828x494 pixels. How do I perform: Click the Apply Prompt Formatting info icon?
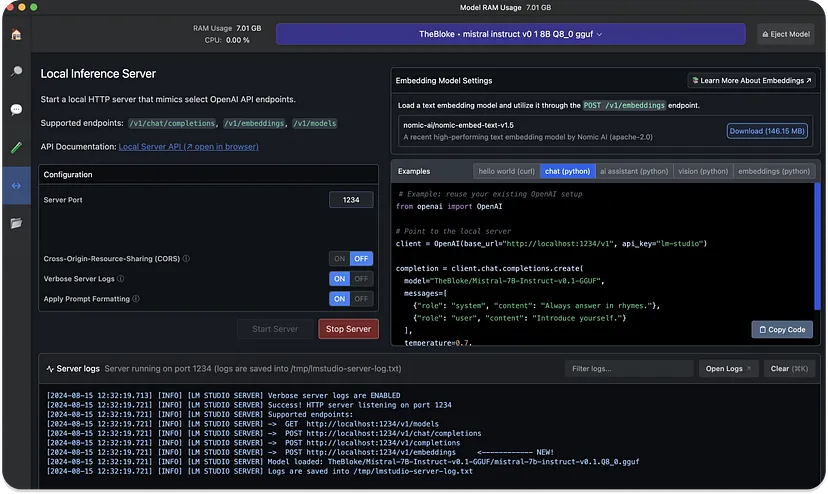[136, 299]
